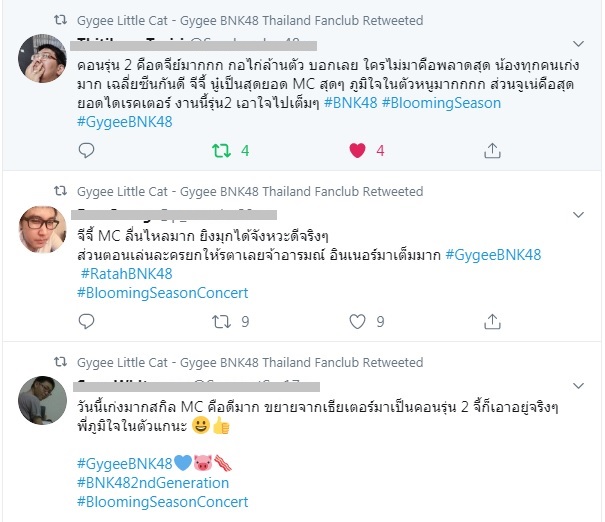Unlike the first tweet with red heart

click(357, 150)
